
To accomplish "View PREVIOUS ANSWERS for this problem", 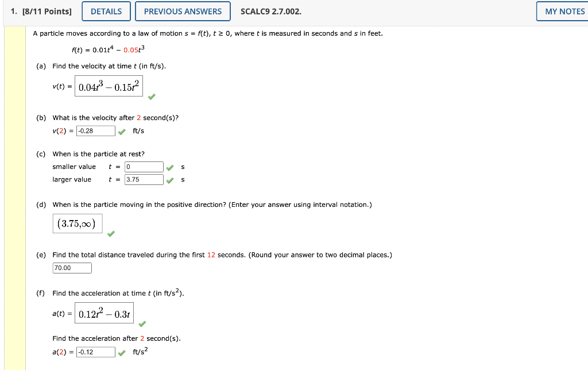I will [183, 11].
